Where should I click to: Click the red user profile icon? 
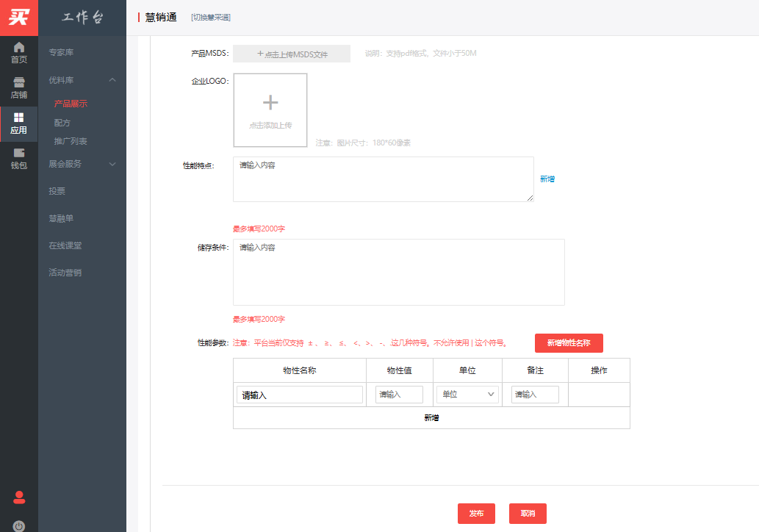(x=19, y=497)
